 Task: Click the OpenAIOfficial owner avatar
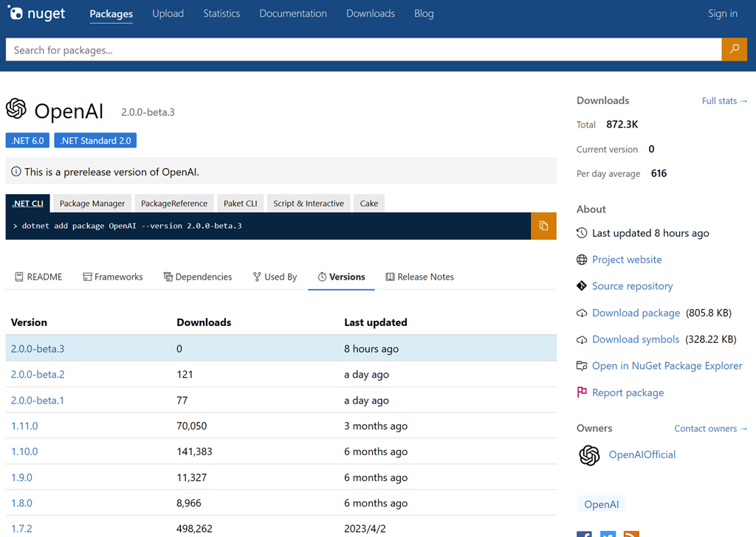(589, 455)
